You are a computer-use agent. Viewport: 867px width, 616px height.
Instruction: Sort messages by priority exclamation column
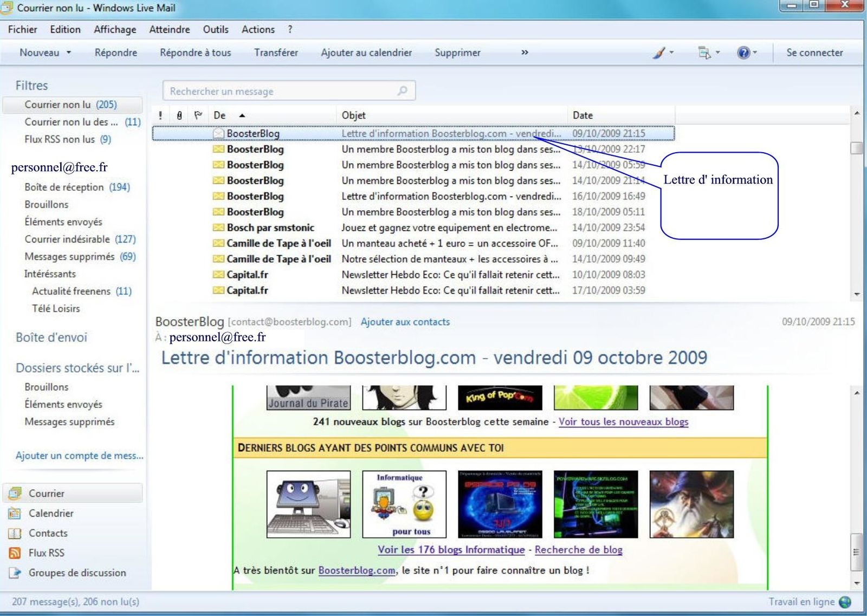[160, 115]
